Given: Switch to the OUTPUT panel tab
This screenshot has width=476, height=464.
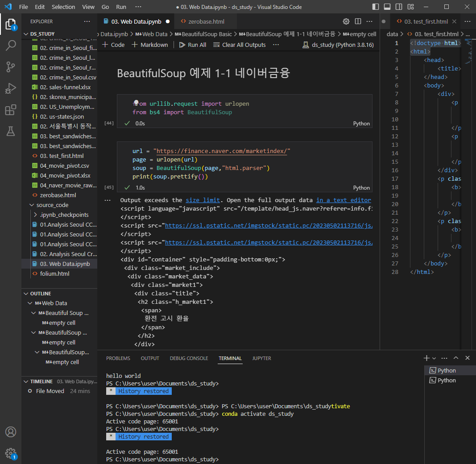Looking at the screenshot, I should [150, 358].
